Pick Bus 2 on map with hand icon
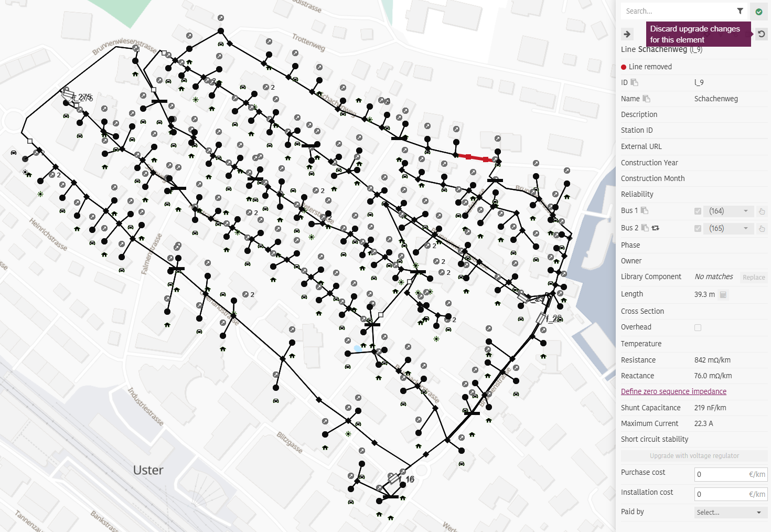 (x=762, y=229)
